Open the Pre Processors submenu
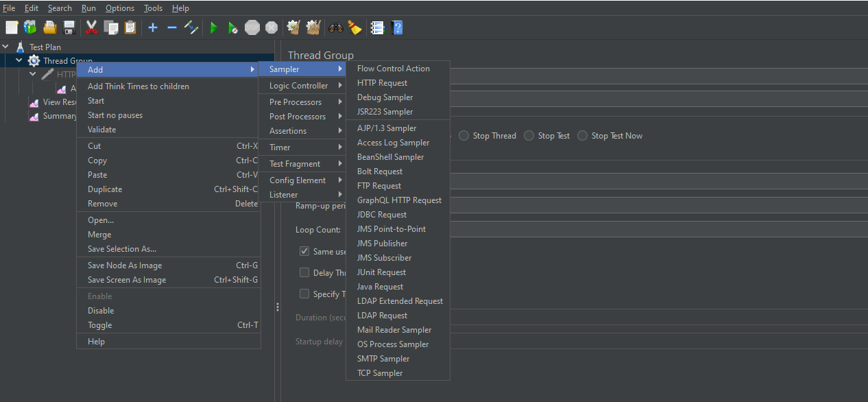The height and width of the screenshot is (402, 868). point(302,102)
